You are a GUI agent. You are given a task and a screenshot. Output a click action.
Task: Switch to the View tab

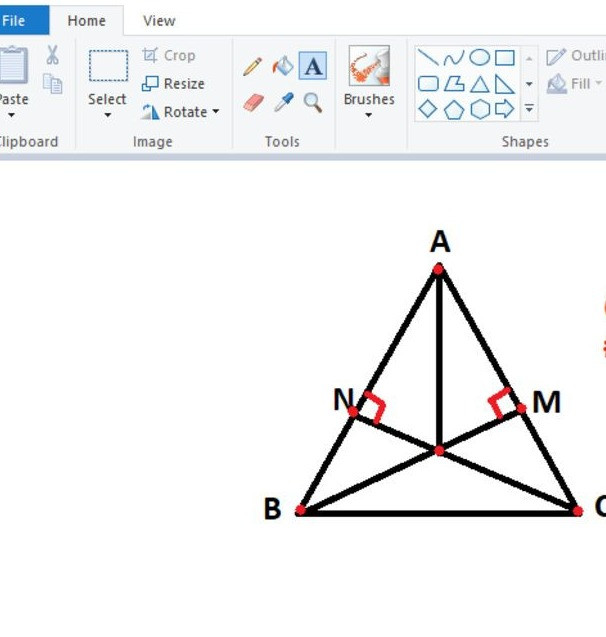[159, 20]
